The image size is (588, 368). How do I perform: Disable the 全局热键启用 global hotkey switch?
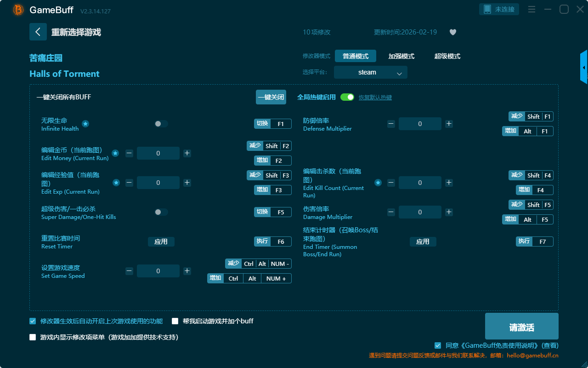tap(347, 97)
